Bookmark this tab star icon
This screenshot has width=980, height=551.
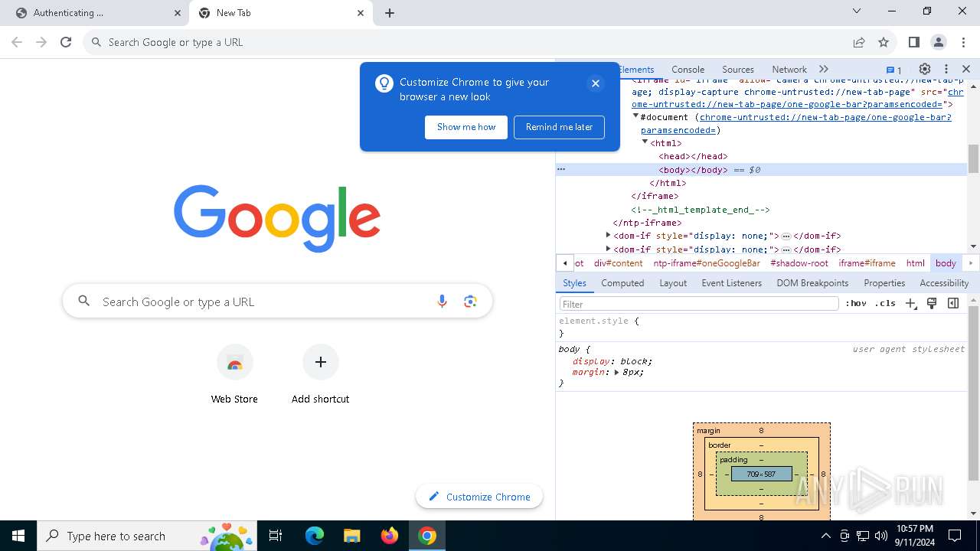tap(884, 42)
